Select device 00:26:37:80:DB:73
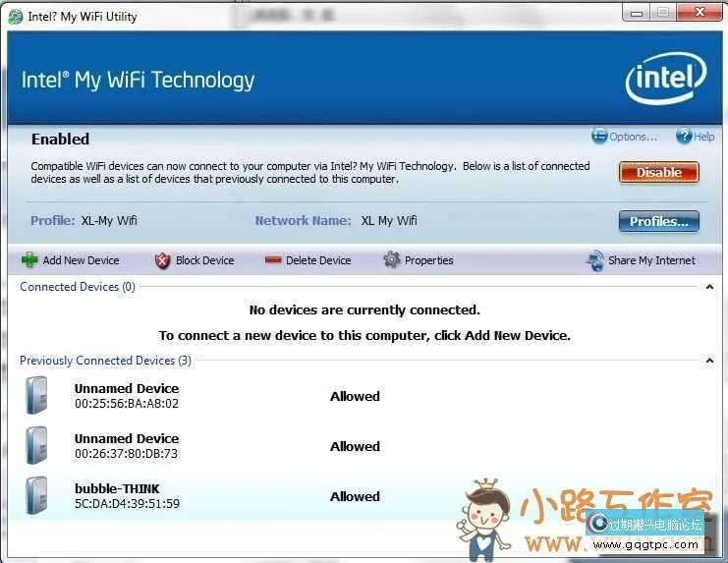728x563 pixels. click(x=127, y=453)
